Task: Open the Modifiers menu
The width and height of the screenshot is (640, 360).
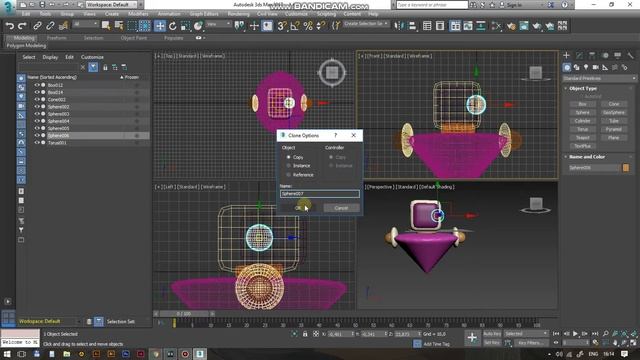Action: [138, 14]
